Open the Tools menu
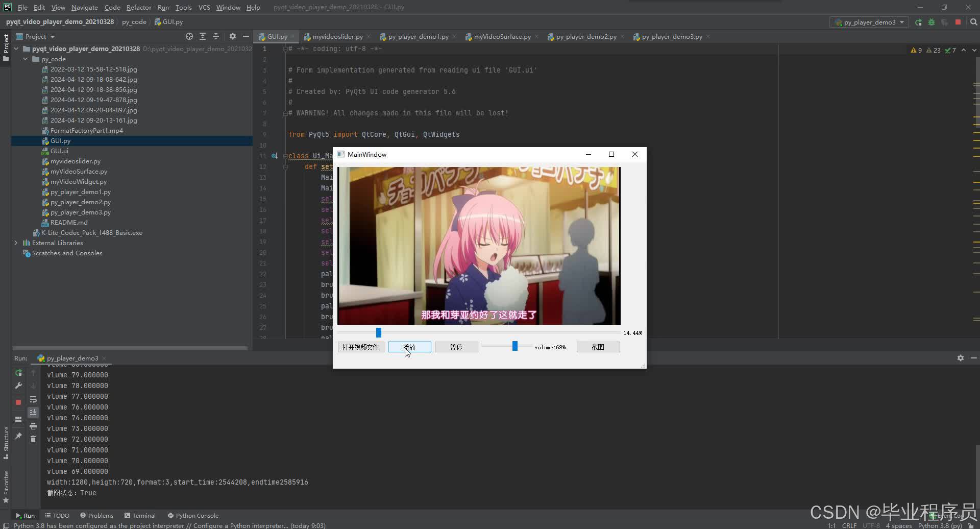 tap(183, 7)
